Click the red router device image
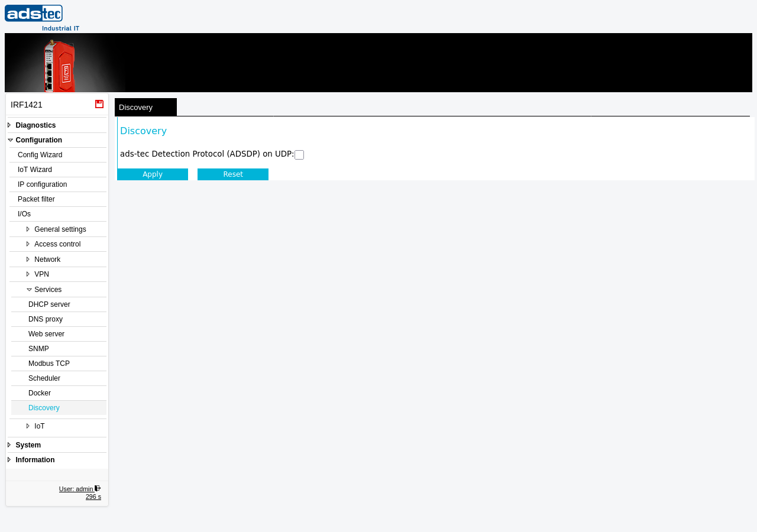Screen dimensions: 757x532 pos(60,65)
